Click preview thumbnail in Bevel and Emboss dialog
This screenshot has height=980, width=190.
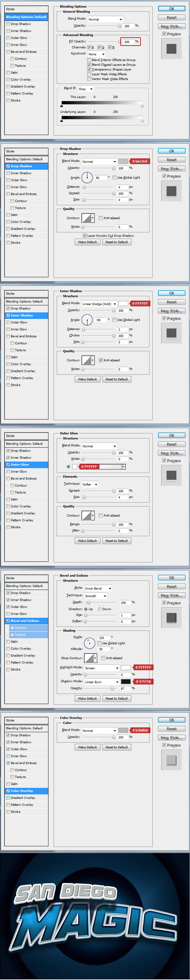click(171, 618)
